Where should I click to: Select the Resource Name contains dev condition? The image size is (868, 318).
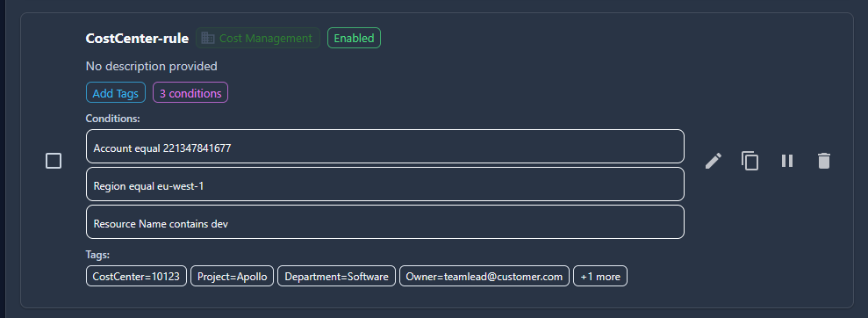(x=384, y=222)
